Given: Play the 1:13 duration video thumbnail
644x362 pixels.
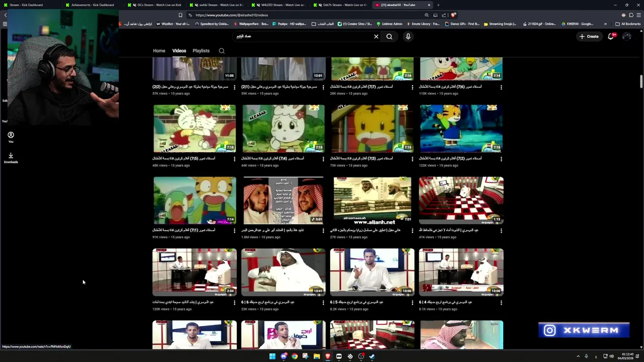Looking at the screenshot, I should click(x=461, y=200).
